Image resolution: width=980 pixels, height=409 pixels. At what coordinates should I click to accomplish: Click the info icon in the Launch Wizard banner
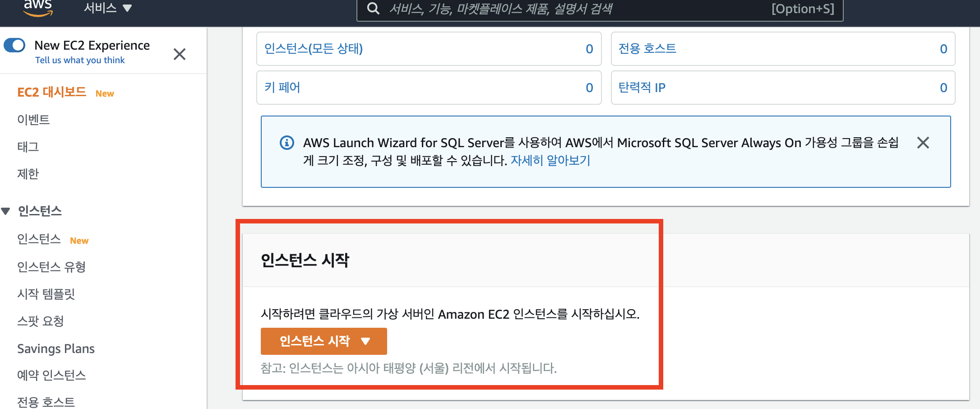click(287, 143)
